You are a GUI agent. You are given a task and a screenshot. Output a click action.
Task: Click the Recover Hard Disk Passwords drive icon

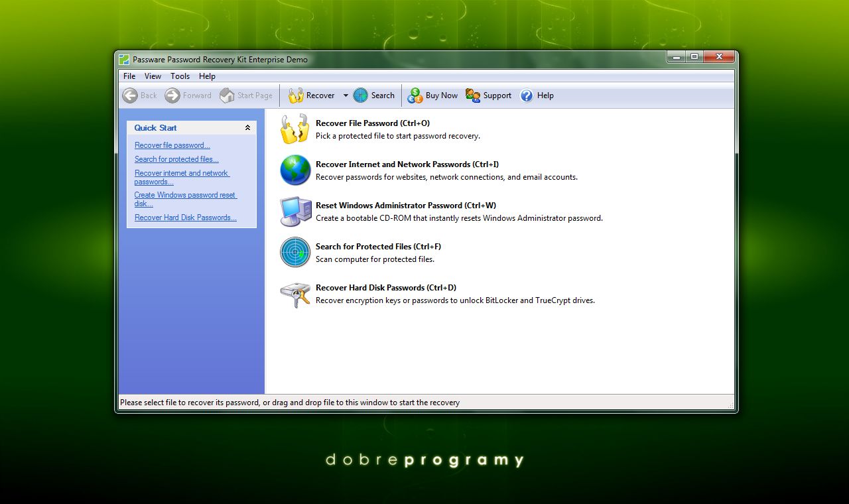point(295,294)
